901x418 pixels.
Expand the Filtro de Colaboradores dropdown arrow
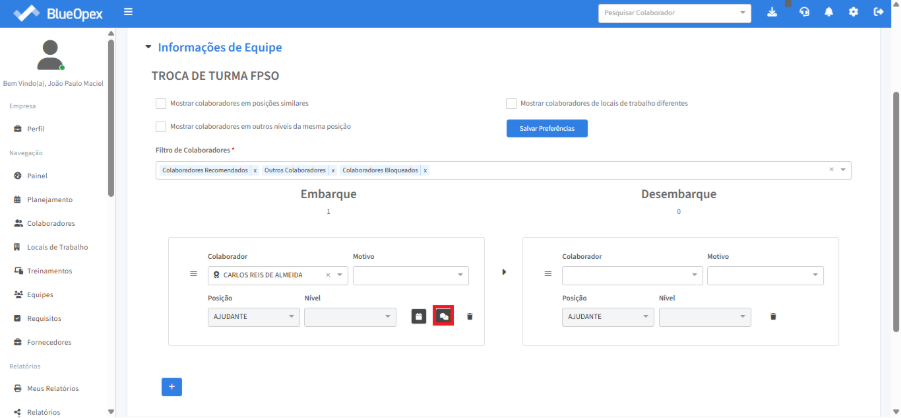[x=843, y=170]
